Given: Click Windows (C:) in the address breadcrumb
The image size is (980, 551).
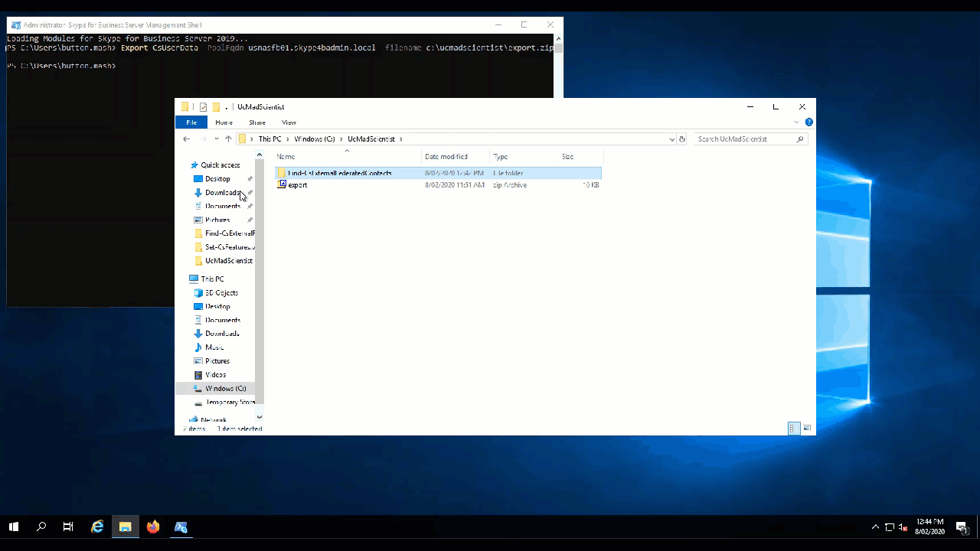Looking at the screenshot, I should click(315, 139).
